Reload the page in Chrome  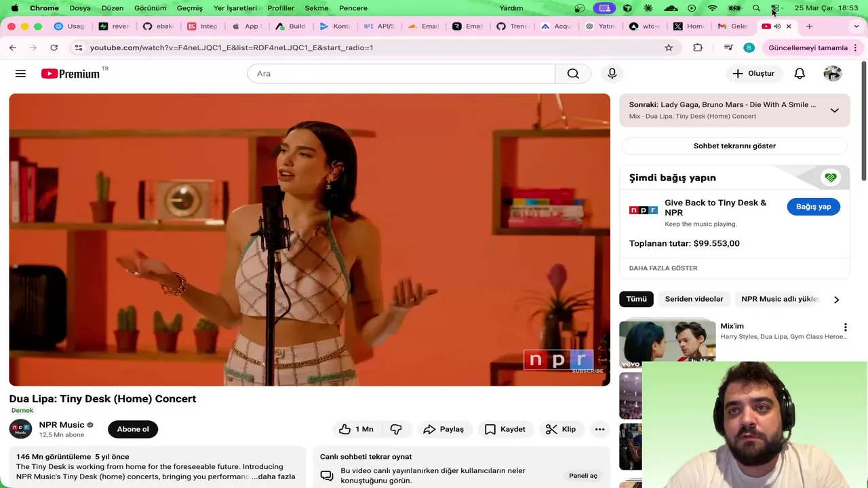[54, 47]
